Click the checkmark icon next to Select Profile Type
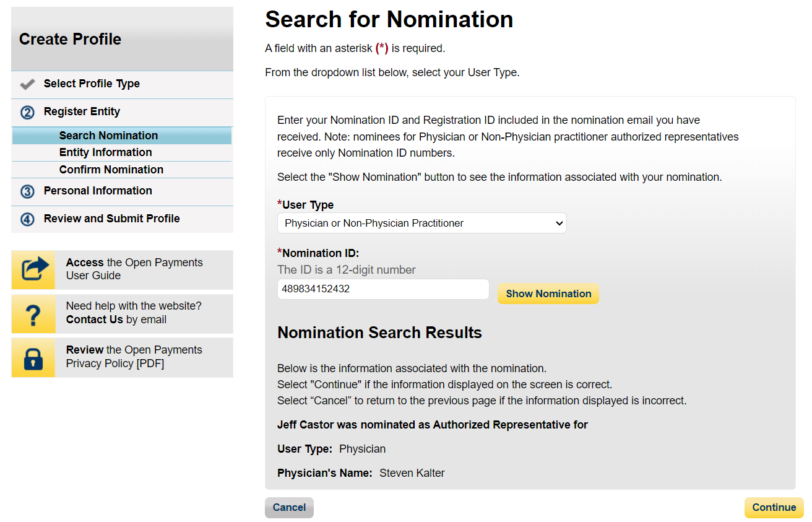 (x=27, y=84)
